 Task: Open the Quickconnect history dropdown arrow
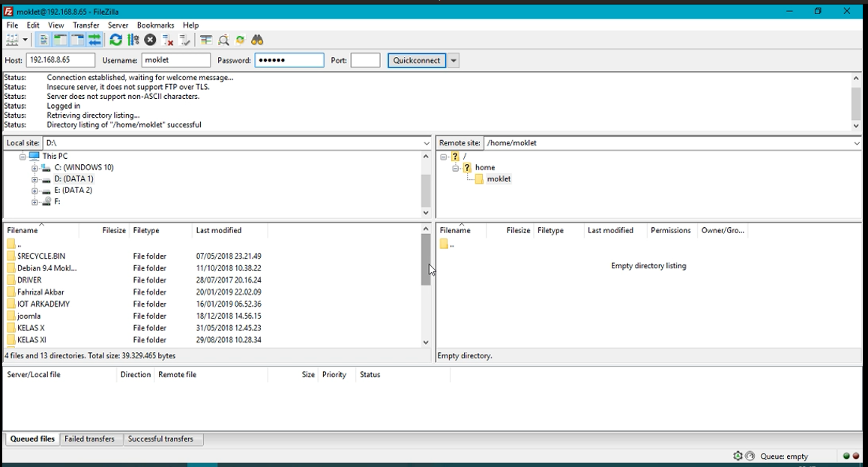tap(453, 61)
